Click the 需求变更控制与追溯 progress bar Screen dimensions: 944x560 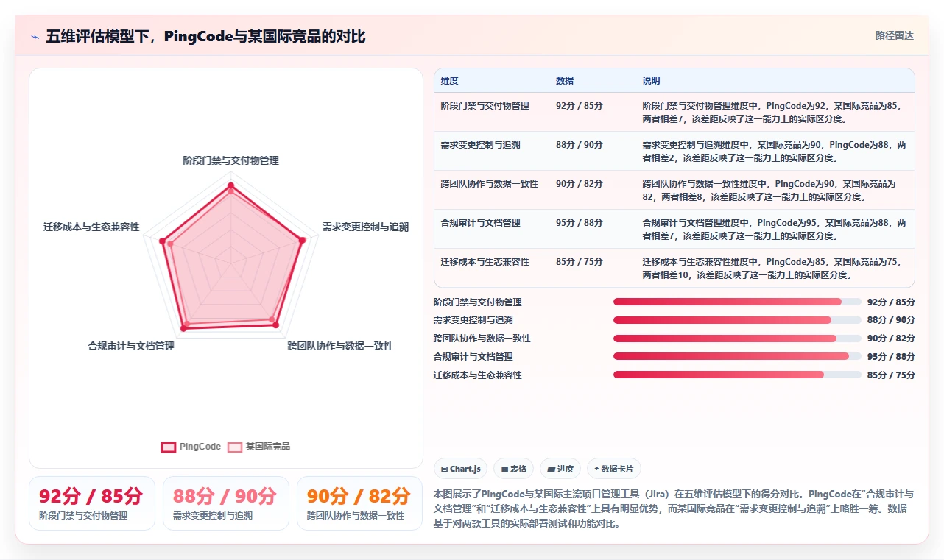pyautogui.click(x=737, y=320)
